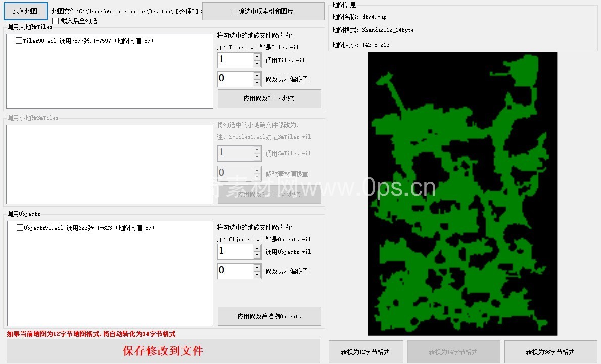Decrease Objects 修改素材偏移量 spinner value
The width and height of the screenshot is (601, 364).
click(x=257, y=275)
